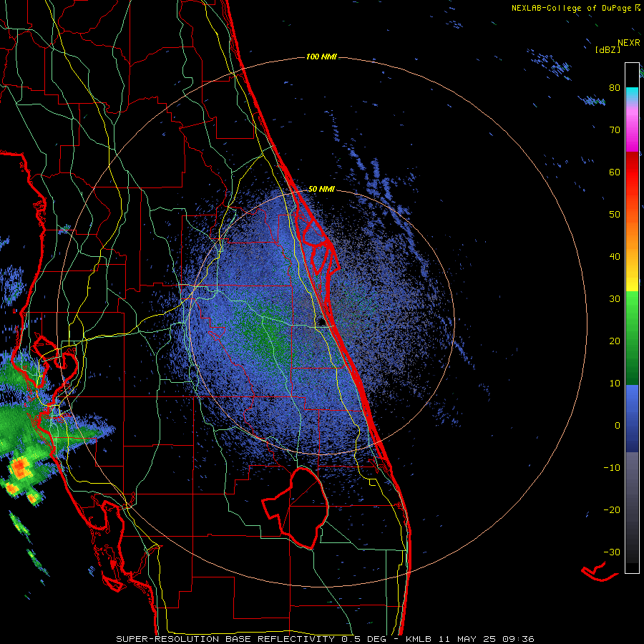Image resolution: width=644 pixels, height=644 pixels.
Task: Click the 10 value on the dBZ scale
Action: 615,384
